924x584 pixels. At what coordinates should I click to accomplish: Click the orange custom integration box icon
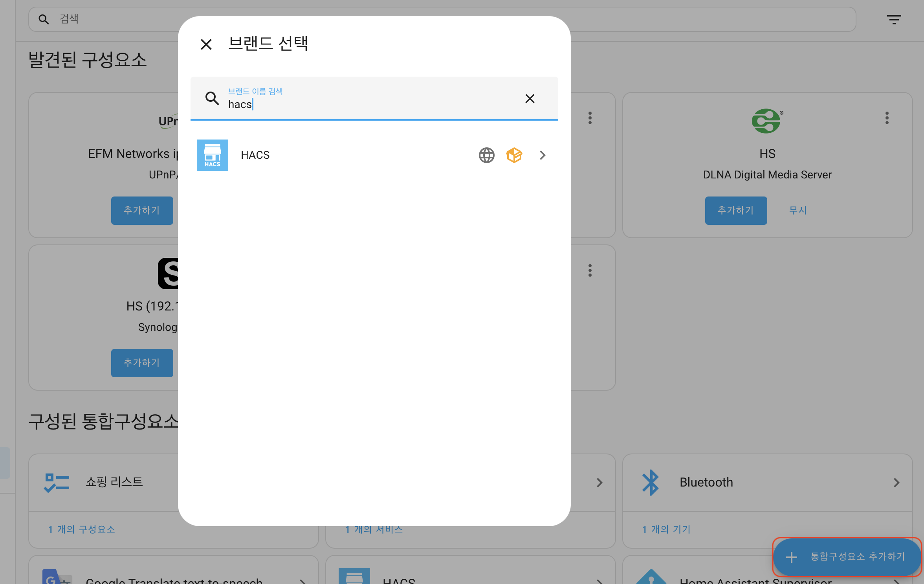coord(514,155)
